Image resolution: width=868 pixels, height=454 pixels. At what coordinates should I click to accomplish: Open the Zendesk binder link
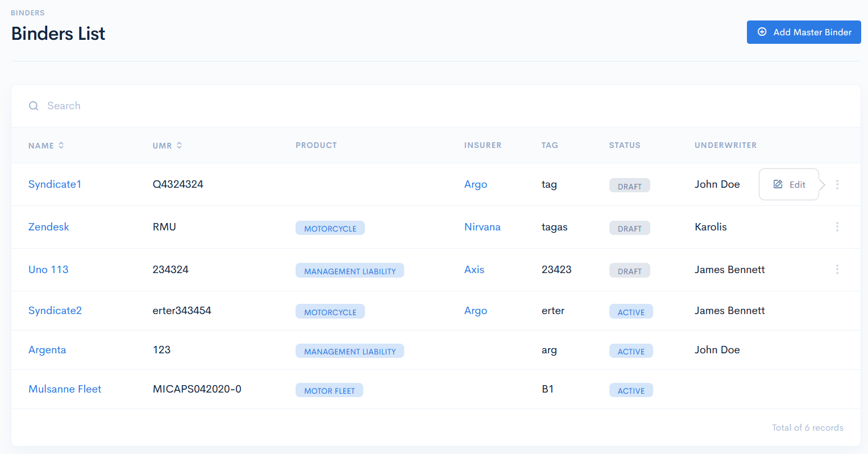point(49,227)
